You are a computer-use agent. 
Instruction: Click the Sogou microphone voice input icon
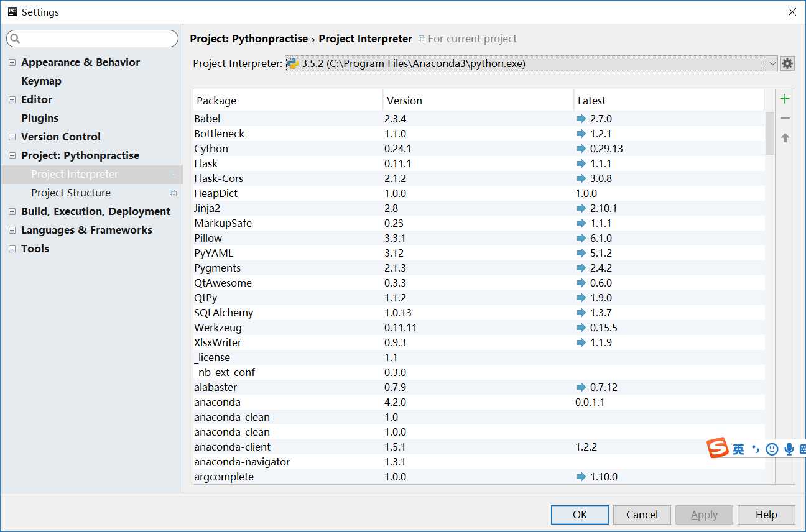pos(789,449)
